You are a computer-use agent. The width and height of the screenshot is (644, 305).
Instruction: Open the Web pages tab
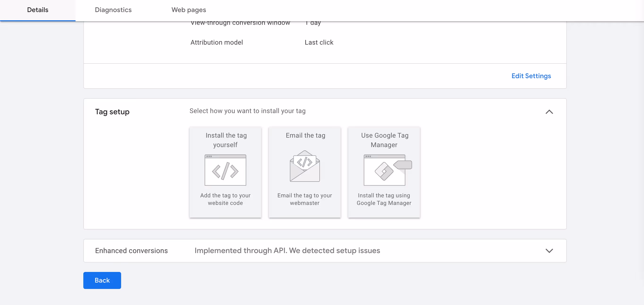[189, 10]
